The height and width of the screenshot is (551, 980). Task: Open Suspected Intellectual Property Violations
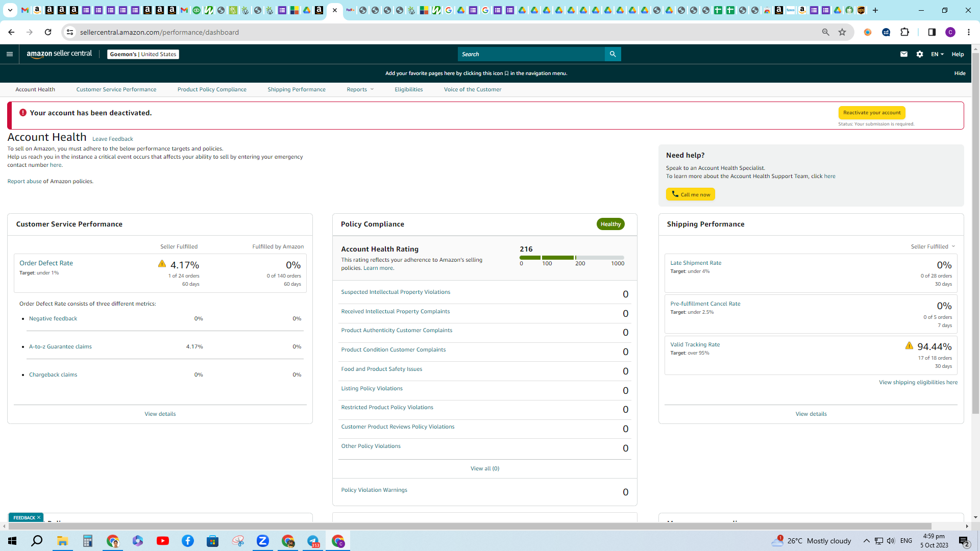pyautogui.click(x=396, y=292)
